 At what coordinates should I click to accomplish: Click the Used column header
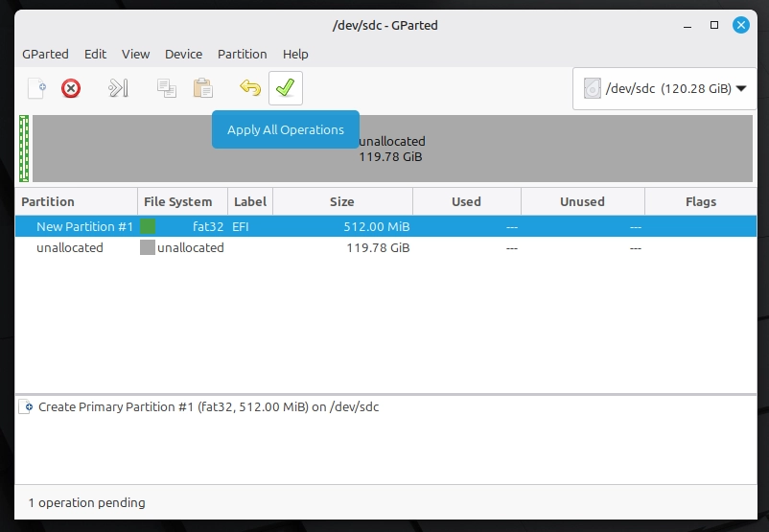point(466,201)
